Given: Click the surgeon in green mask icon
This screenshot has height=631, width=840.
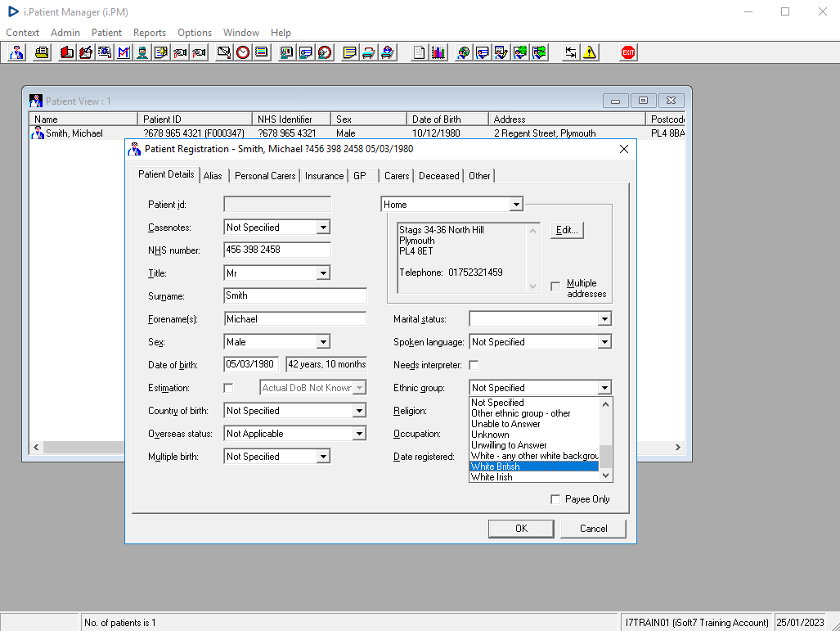Looking at the screenshot, I should [x=142, y=52].
